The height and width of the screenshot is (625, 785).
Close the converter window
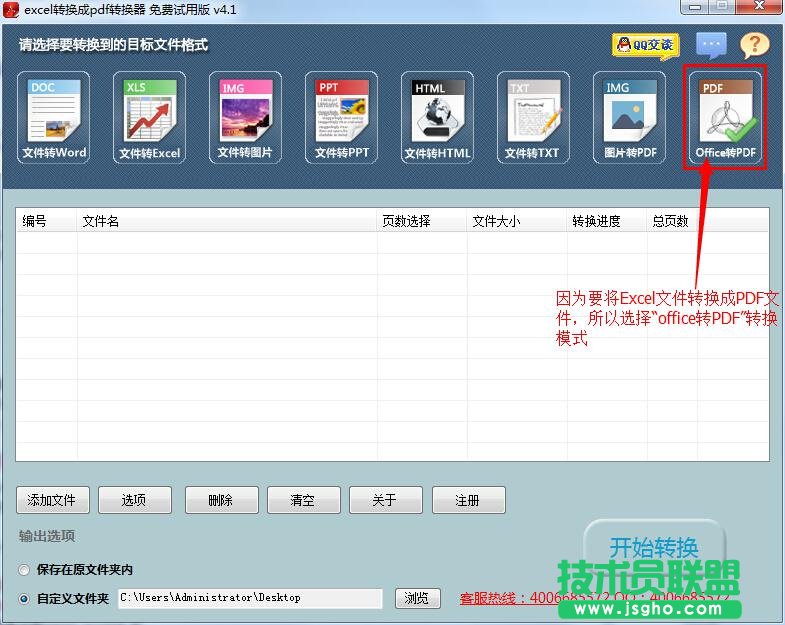(759, 7)
